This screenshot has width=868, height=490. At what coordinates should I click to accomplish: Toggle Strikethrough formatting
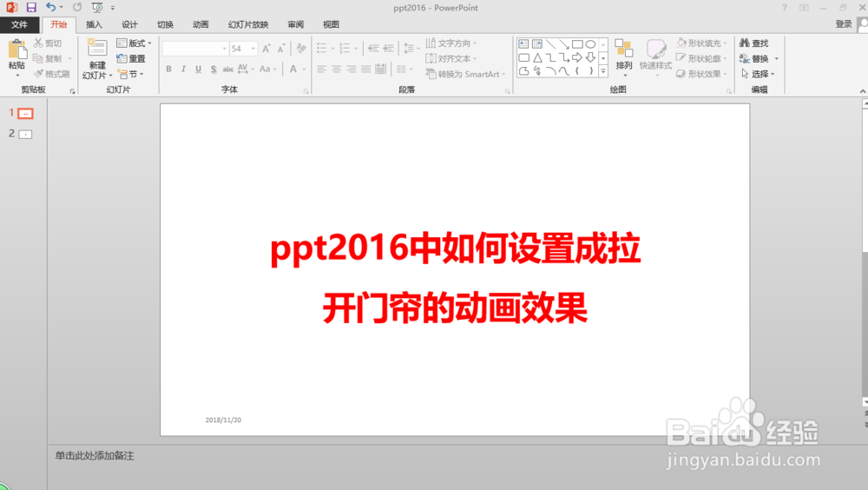point(228,70)
